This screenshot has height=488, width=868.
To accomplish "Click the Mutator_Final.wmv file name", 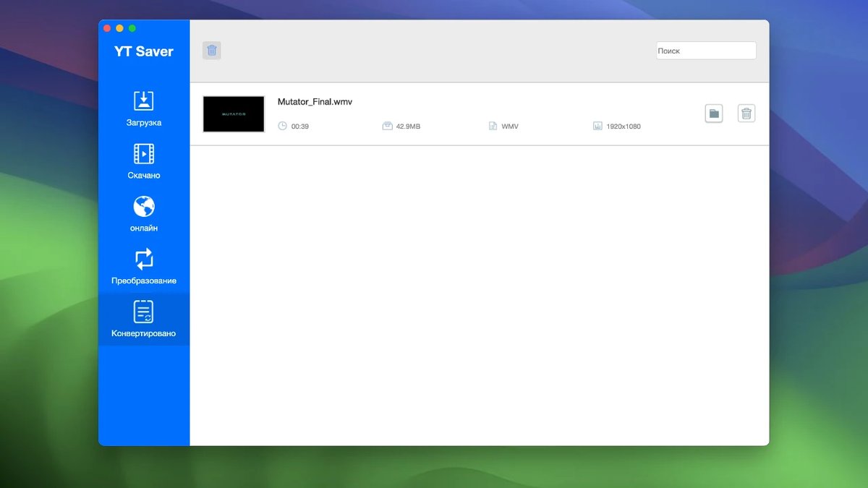I will pyautogui.click(x=315, y=102).
